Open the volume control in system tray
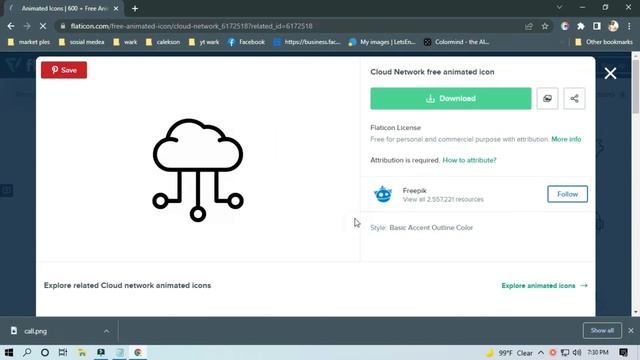640x360 pixels. click(x=577, y=353)
